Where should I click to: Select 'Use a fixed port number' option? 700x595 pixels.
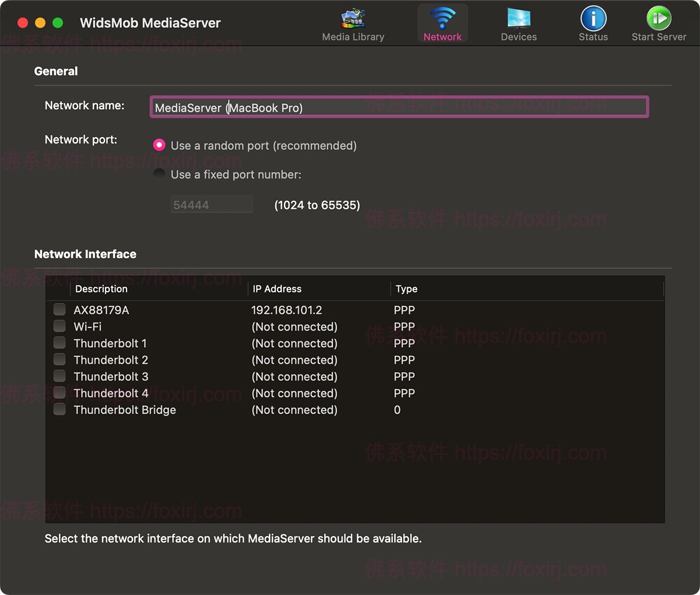click(159, 174)
